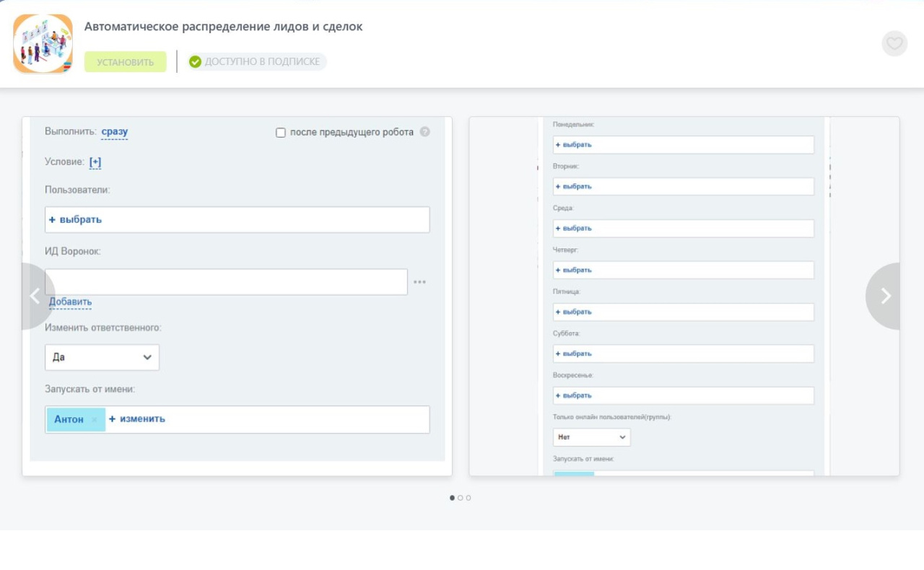Click '+ изменить' next to Антон
The width and height of the screenshot is (924, 570).
137,418
